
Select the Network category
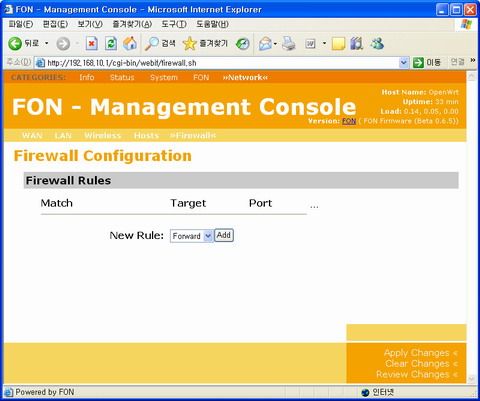click(245, 77)
